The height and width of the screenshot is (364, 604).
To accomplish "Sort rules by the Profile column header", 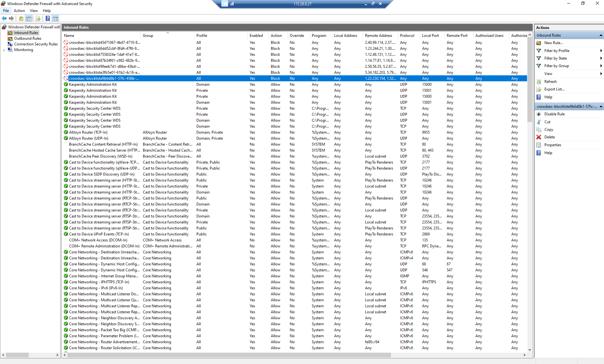I will 221,36.
